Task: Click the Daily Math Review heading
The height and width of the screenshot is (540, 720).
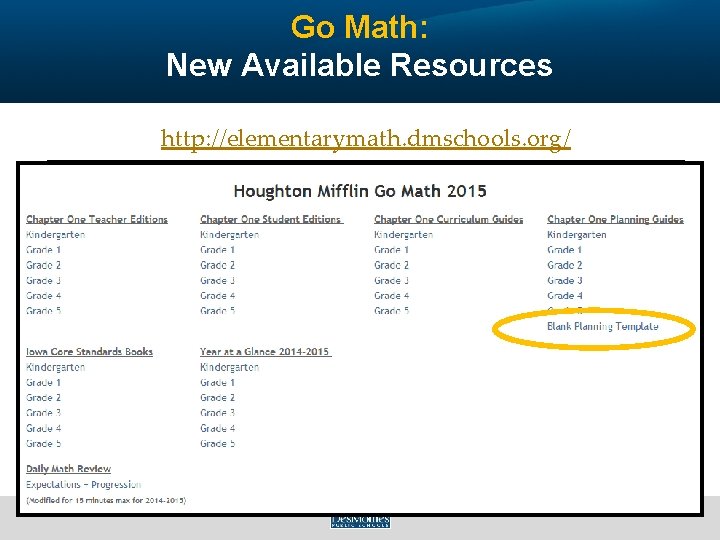Action: 68,469
